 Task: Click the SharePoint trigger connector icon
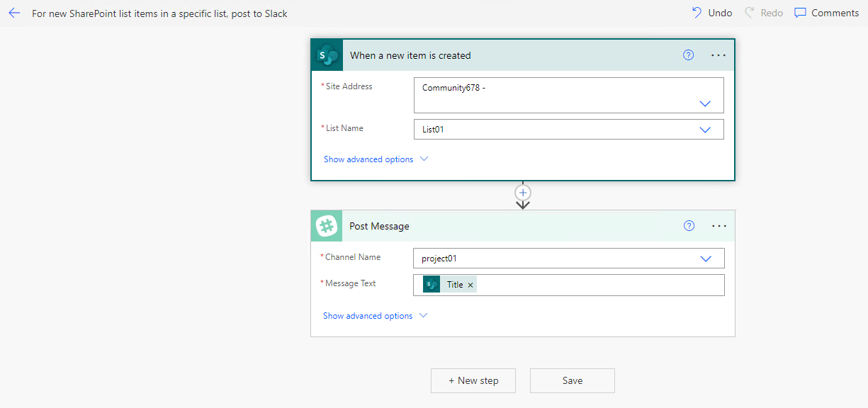click(x=326, y=55)
